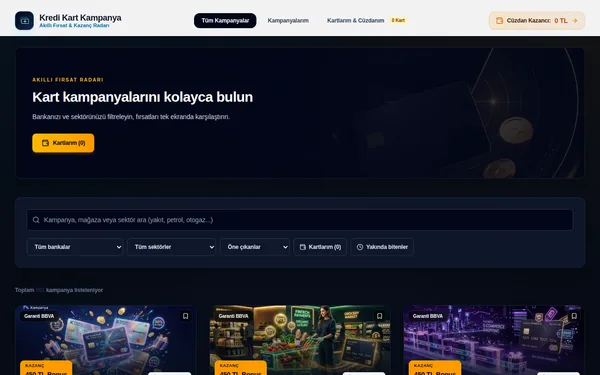The height and width of the screenshot is (375, 600).
Task: Toggle the Kartlarım (0) filter chip
Action: (x=320, y=247)
